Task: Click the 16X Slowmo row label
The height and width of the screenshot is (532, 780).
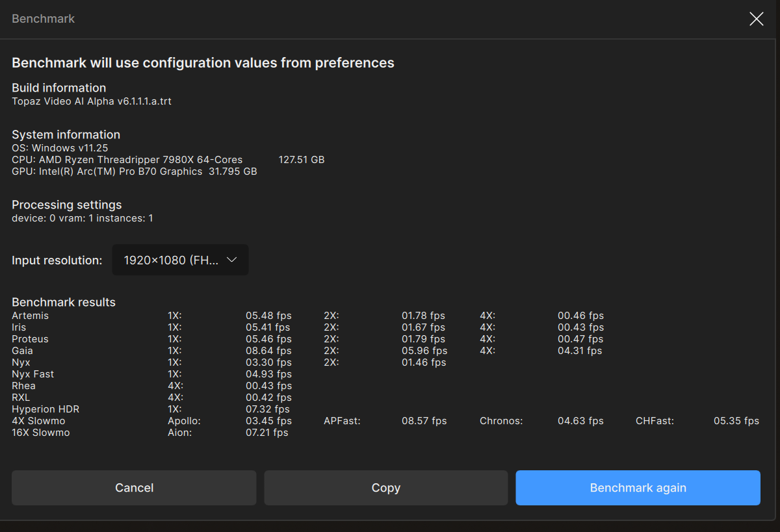Action: [41, 433]
